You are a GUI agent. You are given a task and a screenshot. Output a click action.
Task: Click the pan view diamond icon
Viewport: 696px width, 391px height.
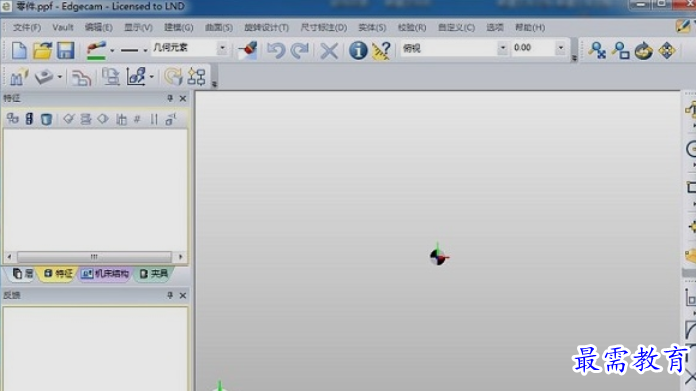667,51
